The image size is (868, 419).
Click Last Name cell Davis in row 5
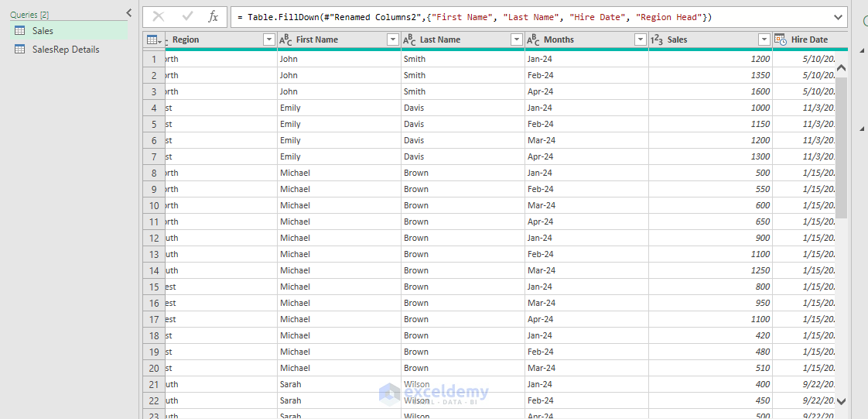[x=463, y=124]
